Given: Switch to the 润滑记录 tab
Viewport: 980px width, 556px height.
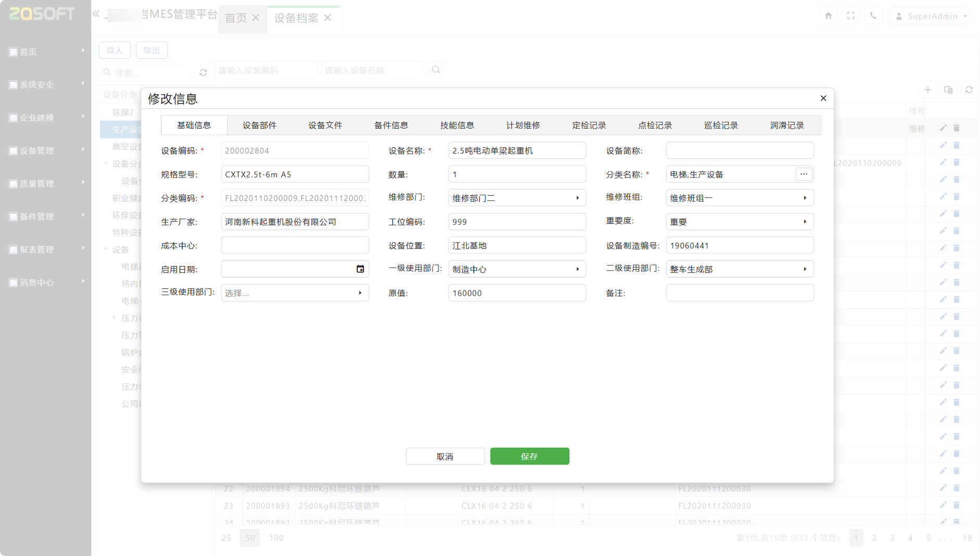Looking at the screenshot, I should [x=786, y=125].
